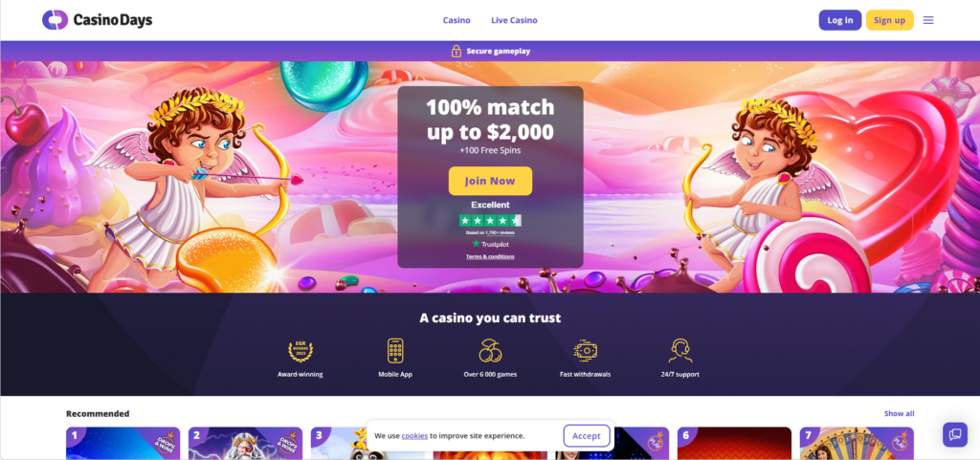Screen dimensions: 980x460
Task: Click the Trustpilot star rating
Action: (x=490, y=220)
